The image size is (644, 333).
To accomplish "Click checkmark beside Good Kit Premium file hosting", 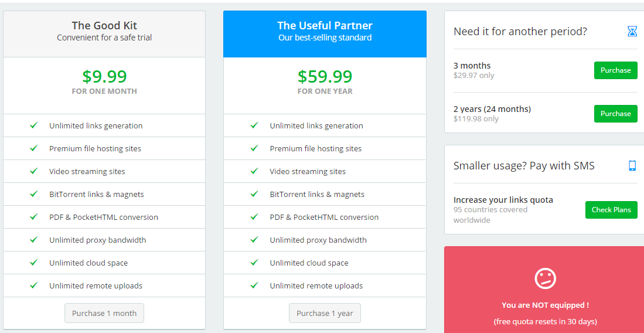I will pos(33,148).
